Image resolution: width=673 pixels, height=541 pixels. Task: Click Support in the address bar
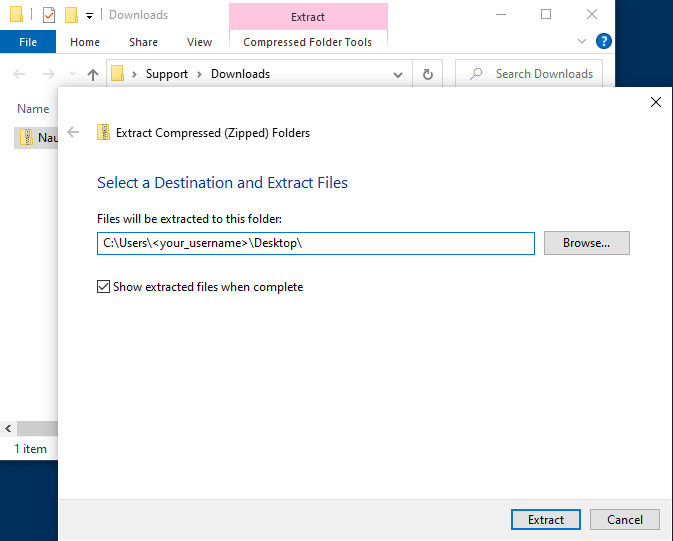167,74
